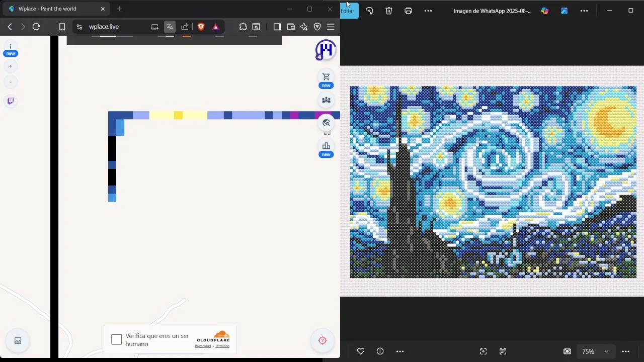Open site settings icon in address bar
This screenshot has height=362, width=644.
[79, 27]
